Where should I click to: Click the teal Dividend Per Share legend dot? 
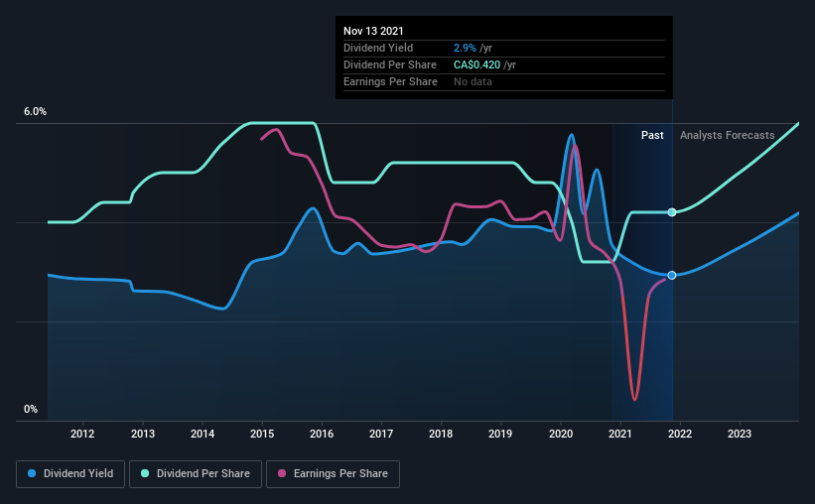(x=145, y=473)
